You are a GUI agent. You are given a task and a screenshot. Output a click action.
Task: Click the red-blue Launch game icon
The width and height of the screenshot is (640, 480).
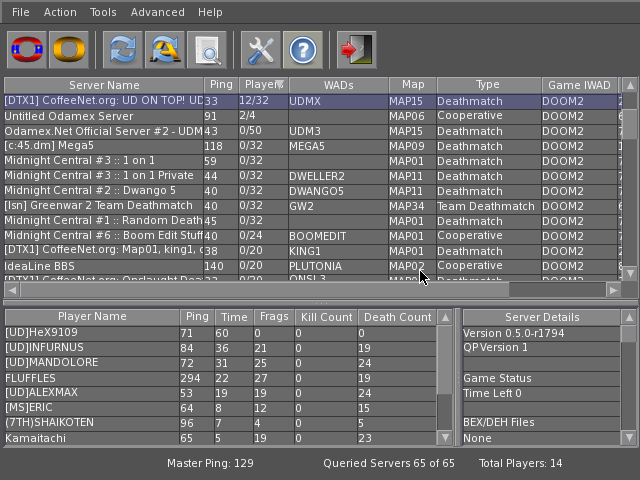click(27, 49)
